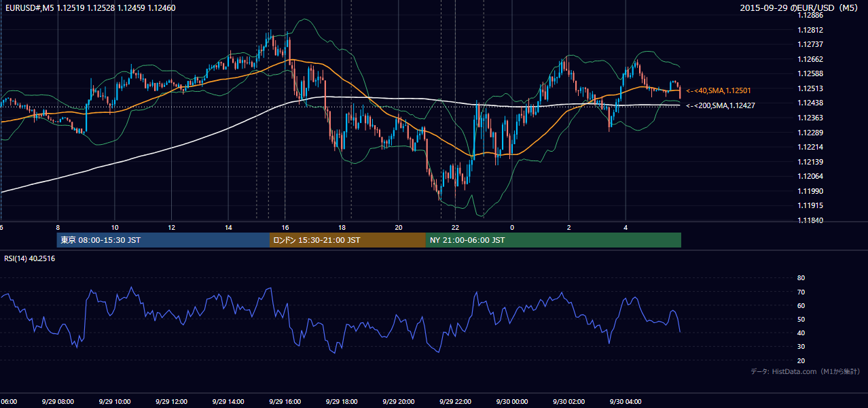This screenshot has height=408, width=868.
Task: Click the 9/29 08:00 date axis label
Action: (58, 402)
